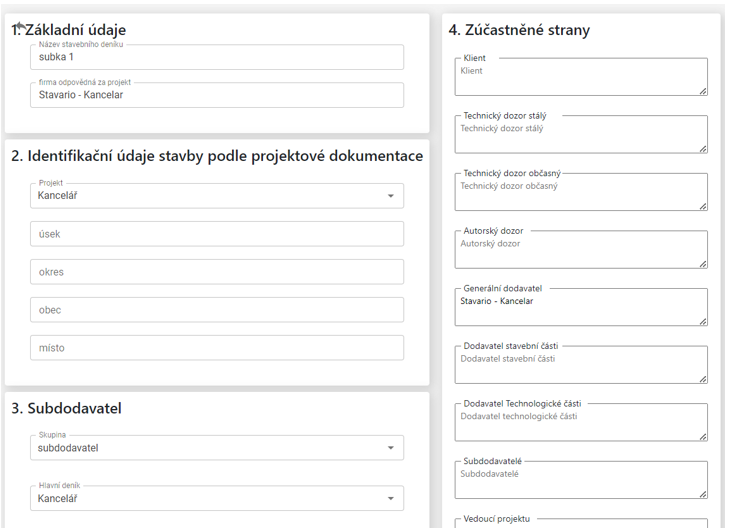Viewport: 729px width, 531px height.
Task: Click the Název stavebního deníku field
Action: pyautogui.click(x=216, y=58)
